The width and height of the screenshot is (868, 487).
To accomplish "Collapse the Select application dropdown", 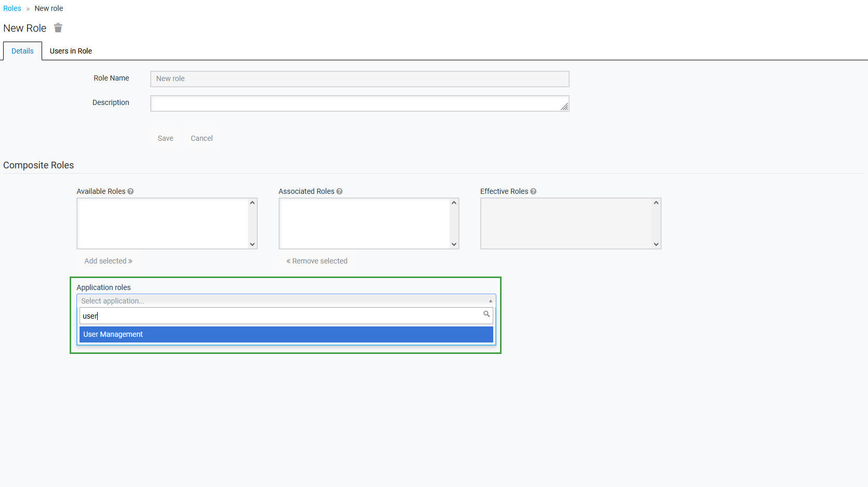I will click(x=490, y=301).
